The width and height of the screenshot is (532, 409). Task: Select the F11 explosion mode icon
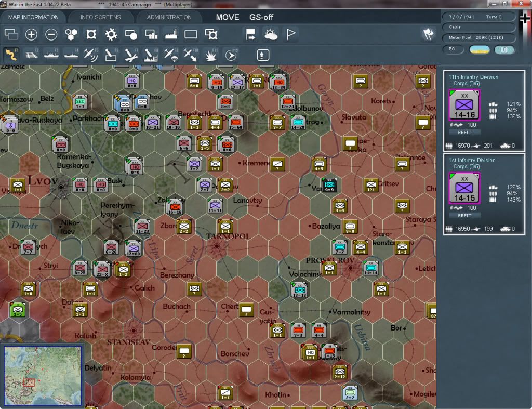[211, 55]
